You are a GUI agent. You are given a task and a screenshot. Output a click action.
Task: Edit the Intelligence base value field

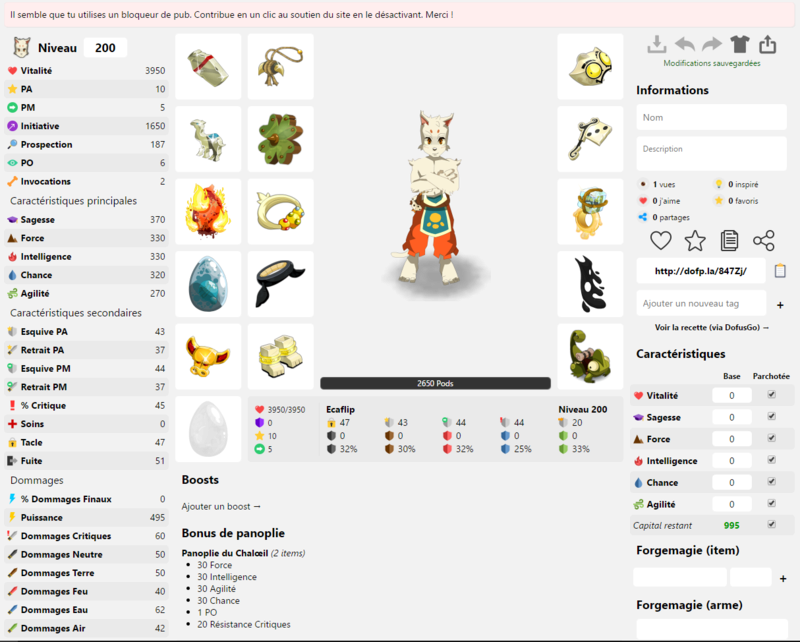coord(732,461)
